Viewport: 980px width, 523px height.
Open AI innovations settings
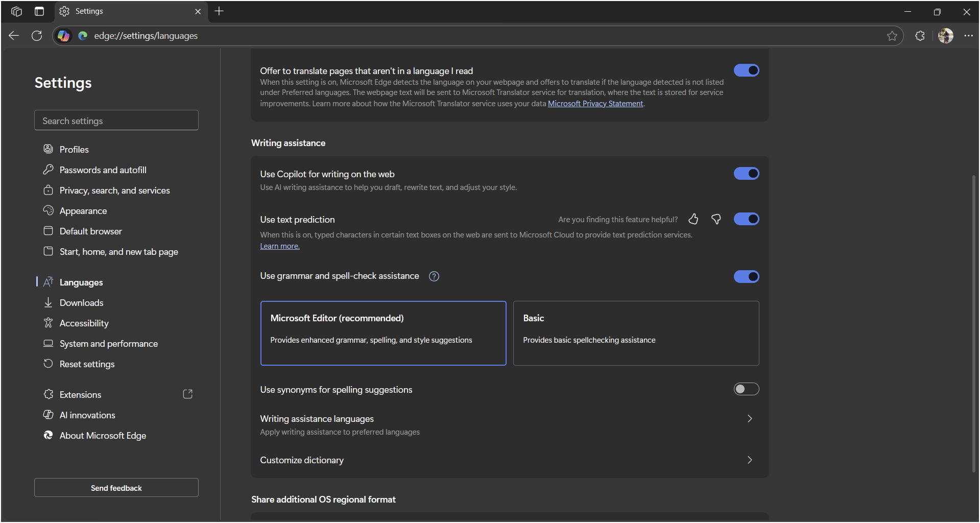pyautogui.click(x=87, y=415)
